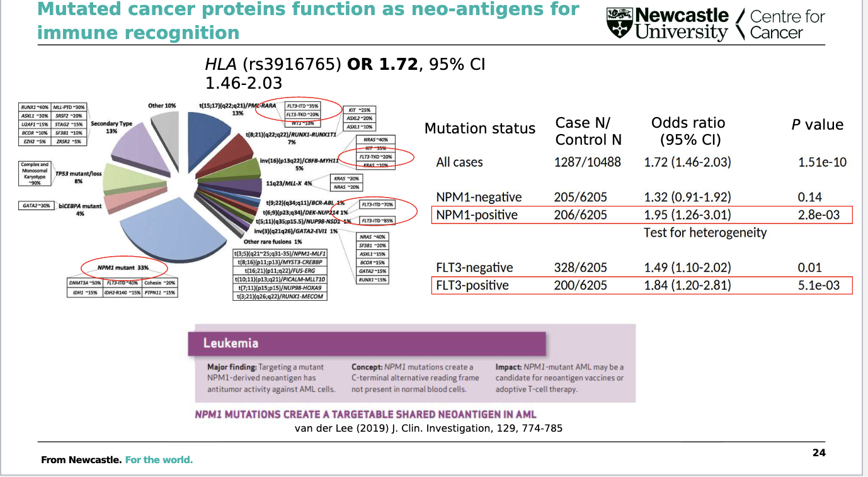Image resolution: width=868 pixels, height=477 pixels.
Task: Click the '1287/10488' case count cell
Action: pos(587,162)
